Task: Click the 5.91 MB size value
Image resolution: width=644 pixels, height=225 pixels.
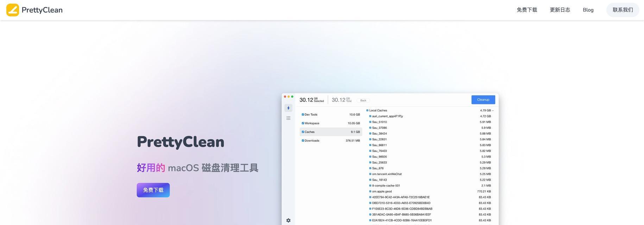Action: [x=485, y=122]
